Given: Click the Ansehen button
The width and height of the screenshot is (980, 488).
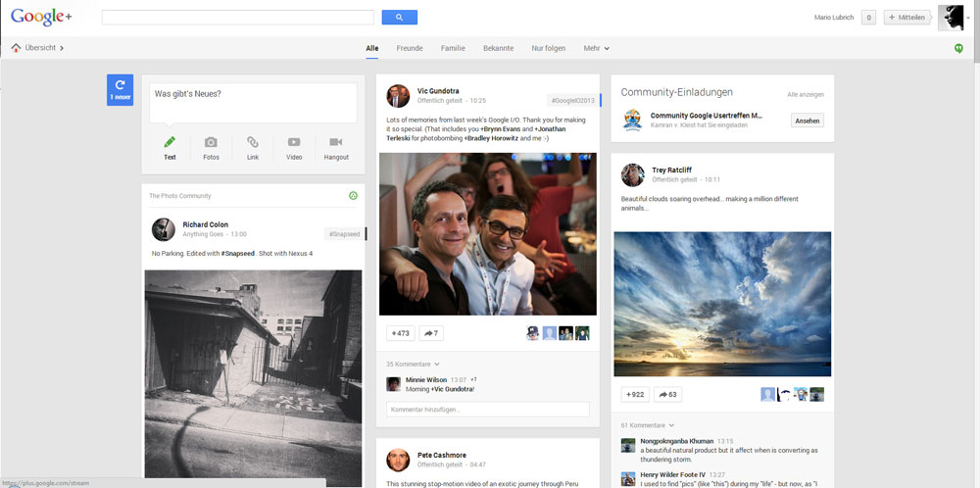Looking at the screenshot, I should 808,121.
